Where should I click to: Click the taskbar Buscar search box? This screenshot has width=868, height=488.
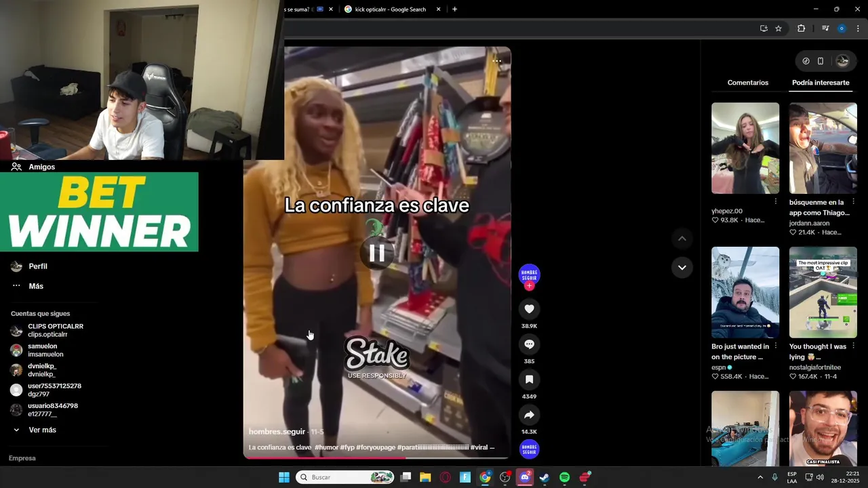(346, 477)
